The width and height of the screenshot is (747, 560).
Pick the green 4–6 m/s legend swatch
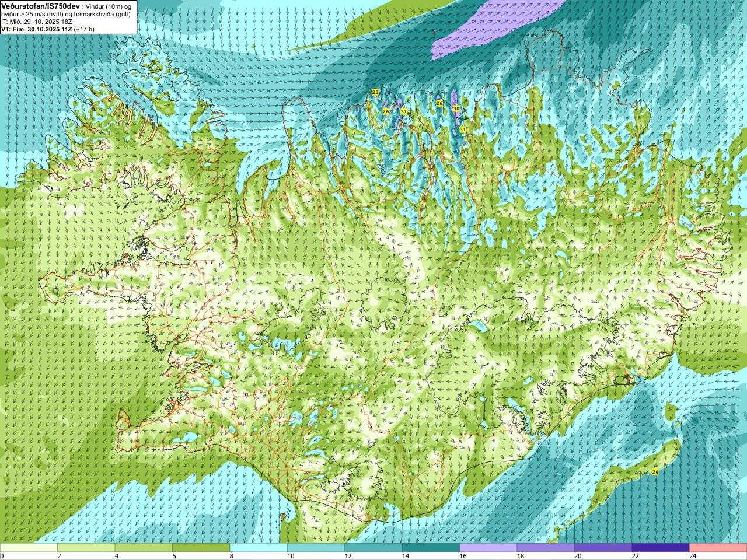tap(144, 548)
